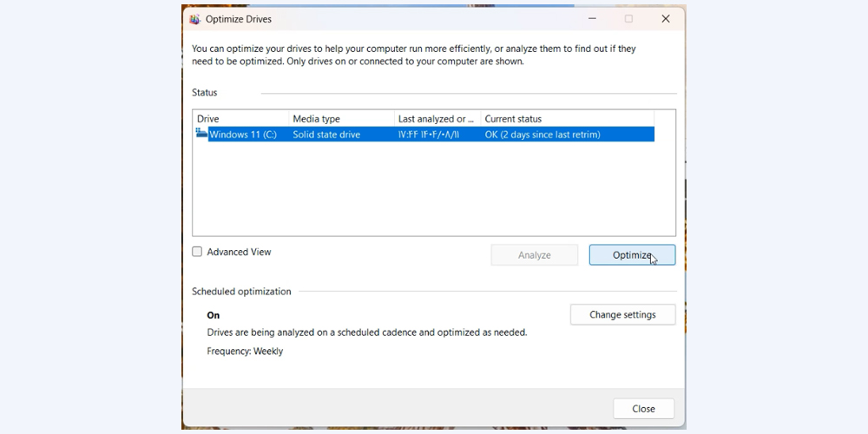Image resolution: width=868 pixels, height=434 pixels.
Task: Close the window using the title bar X
Action: click(x=666, y=19)
